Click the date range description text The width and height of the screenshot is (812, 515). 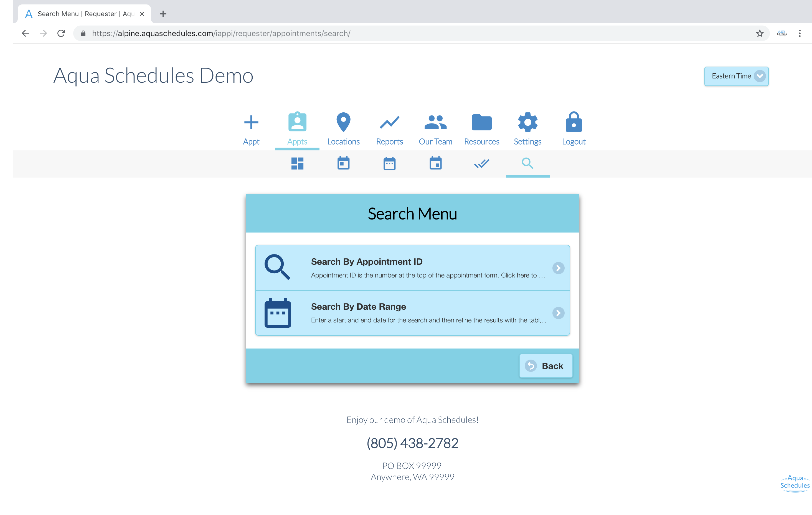428,320
